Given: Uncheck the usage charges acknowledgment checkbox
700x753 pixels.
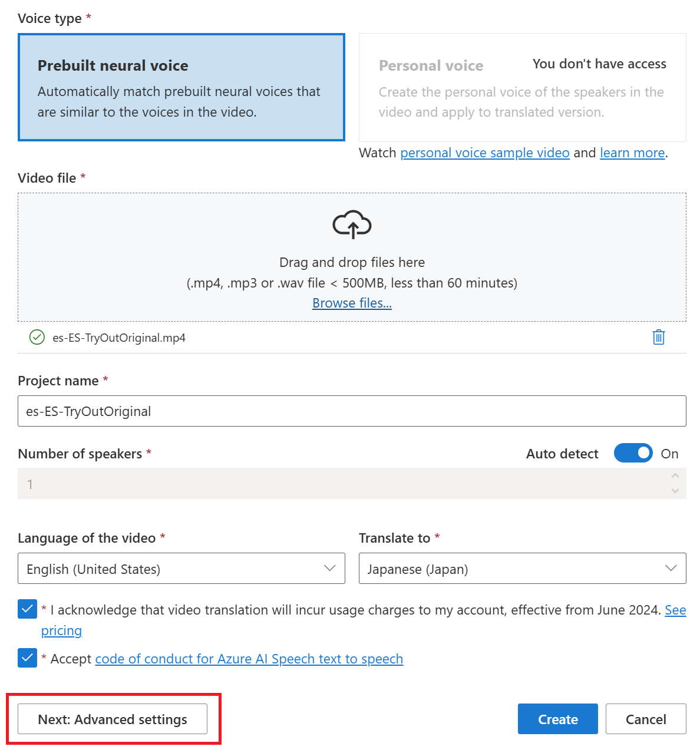Looking at the screenshot, I should click(x=27, y=609).
